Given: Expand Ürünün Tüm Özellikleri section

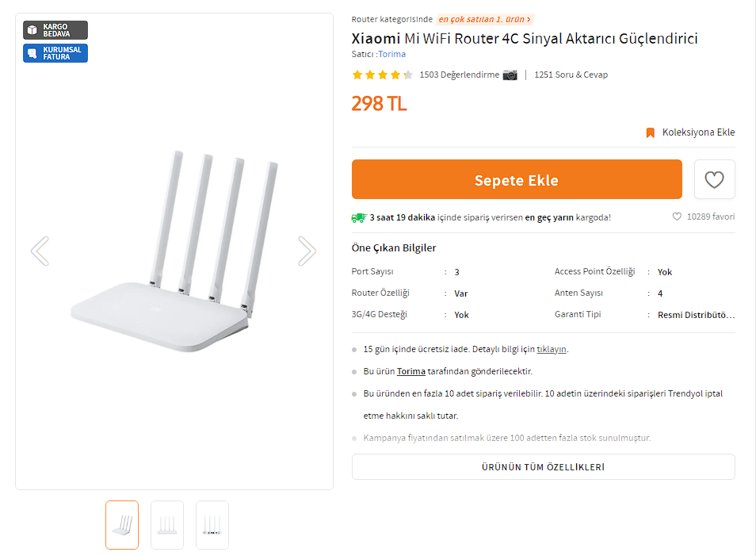Looking at the screenshot, I should tap(543, 467).
